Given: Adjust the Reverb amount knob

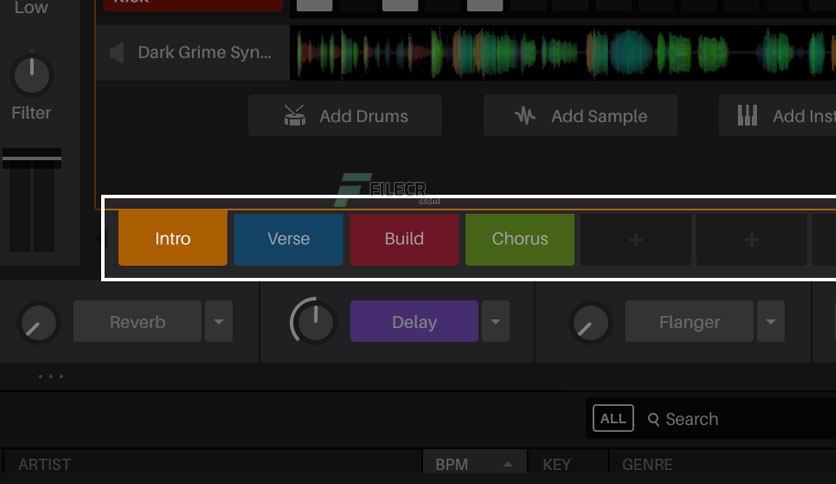Looking at the screenshot, I should pos(38,323).
